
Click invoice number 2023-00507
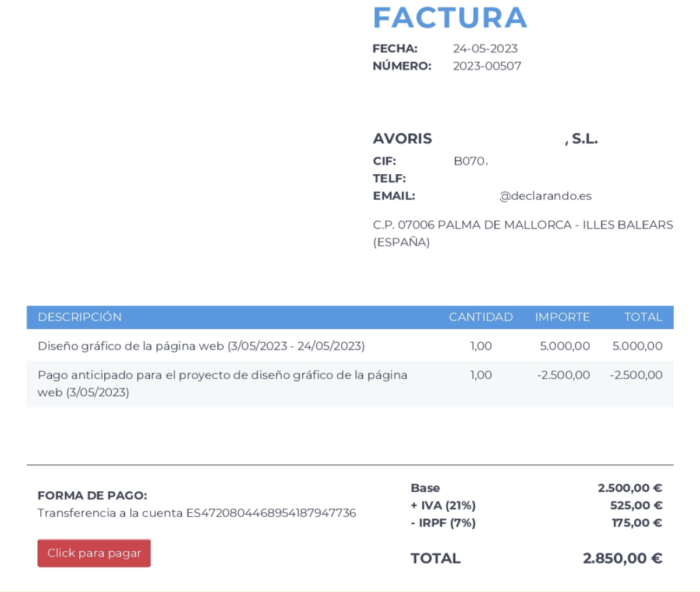click(487, 66)
